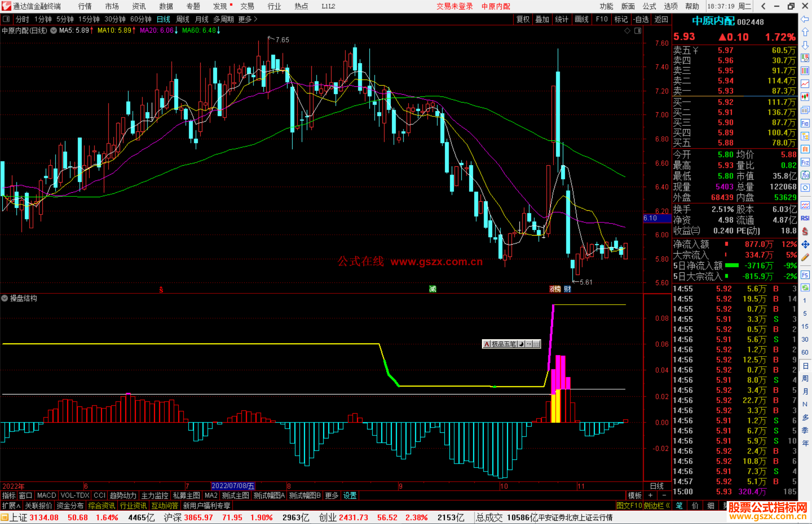The height and width of the screenshot is (524, 812).
Task: Click the line trend chart sidebar icon
Action: coord(805,84)
